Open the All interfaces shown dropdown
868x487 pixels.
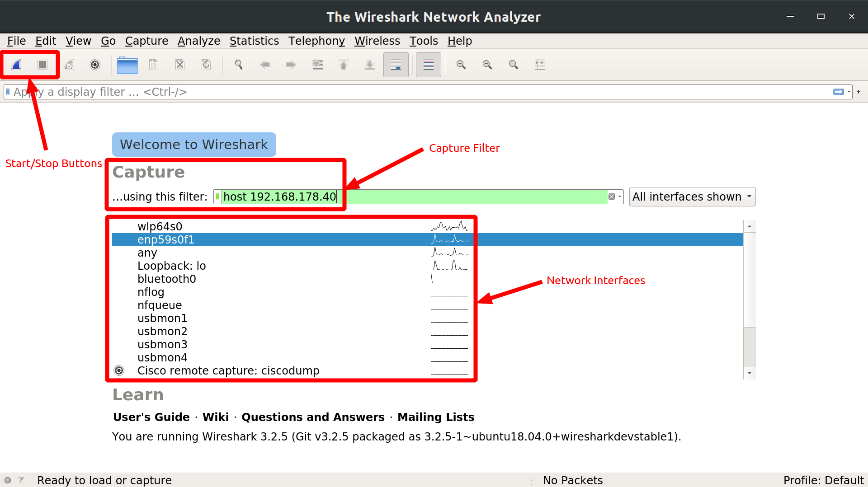692,197
